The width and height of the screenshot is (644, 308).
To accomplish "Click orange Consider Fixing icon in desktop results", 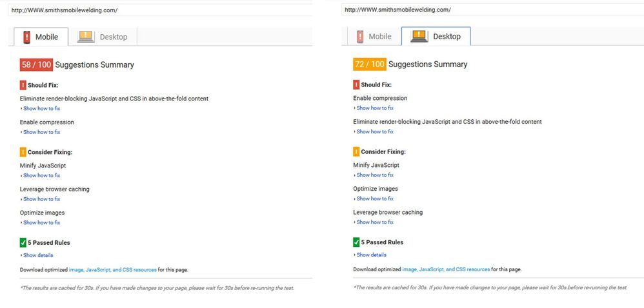I will [x=356, y=151].
